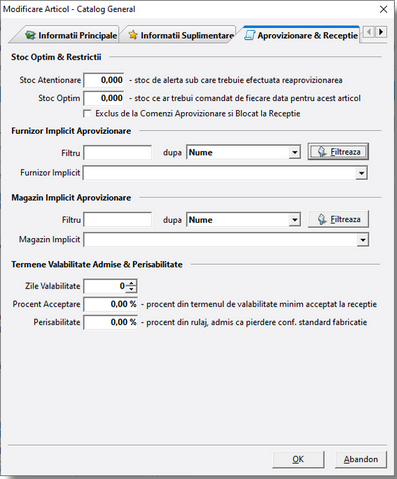Expand the Magazin Implicit dropdown
The width and height of the screenshot is (397, 479).
(x=362, y=240)
